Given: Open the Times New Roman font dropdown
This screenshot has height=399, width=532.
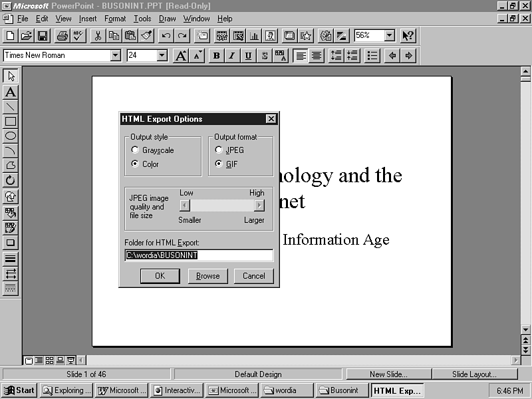Looking at the screenshot, I should pos(116,56).
